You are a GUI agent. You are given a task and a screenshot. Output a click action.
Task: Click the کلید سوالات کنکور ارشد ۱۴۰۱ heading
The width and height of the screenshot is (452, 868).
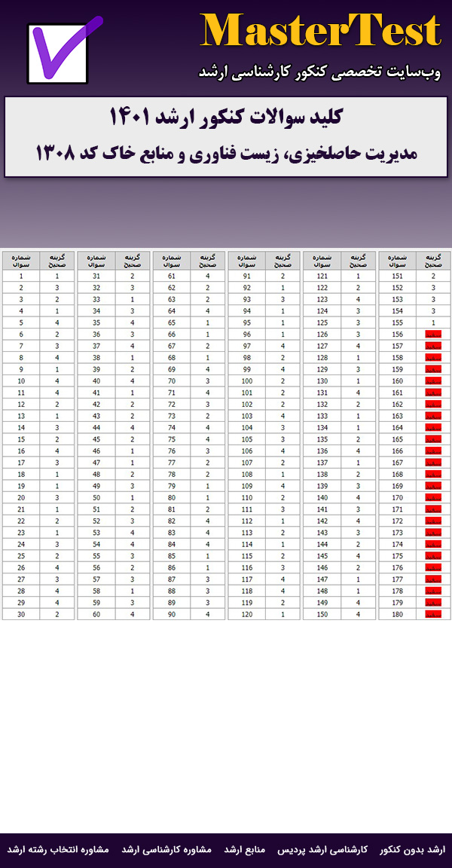(x=226, y=118)
